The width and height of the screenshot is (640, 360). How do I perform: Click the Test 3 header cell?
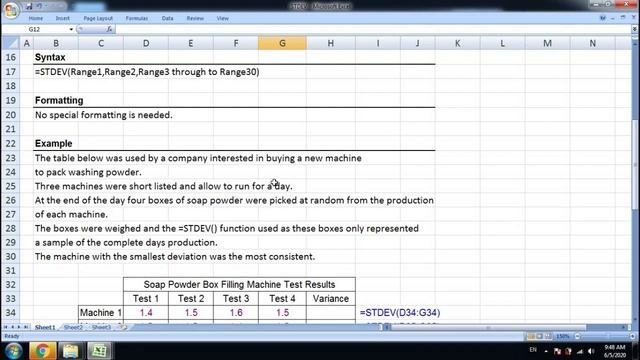coord(236,298)
